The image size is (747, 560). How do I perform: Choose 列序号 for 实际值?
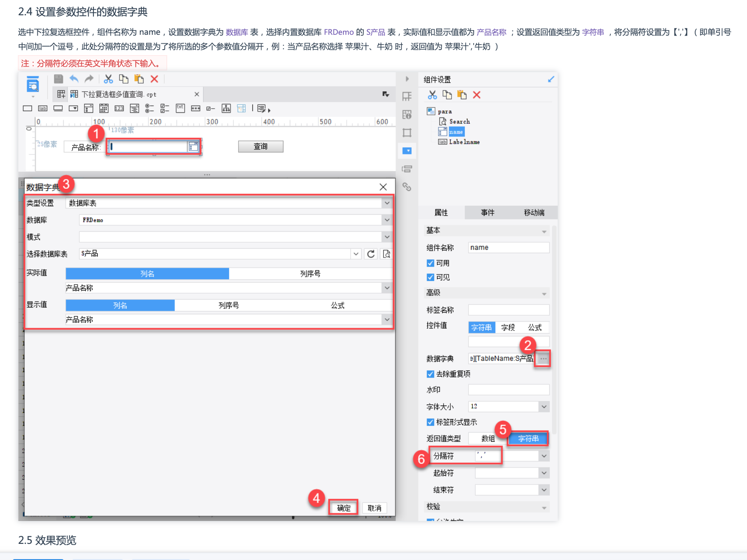pos(310,274)
